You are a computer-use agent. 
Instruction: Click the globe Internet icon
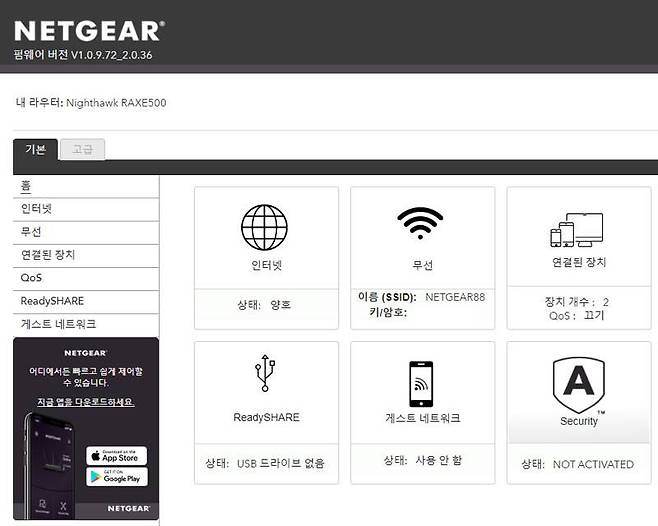pos(265,228)
